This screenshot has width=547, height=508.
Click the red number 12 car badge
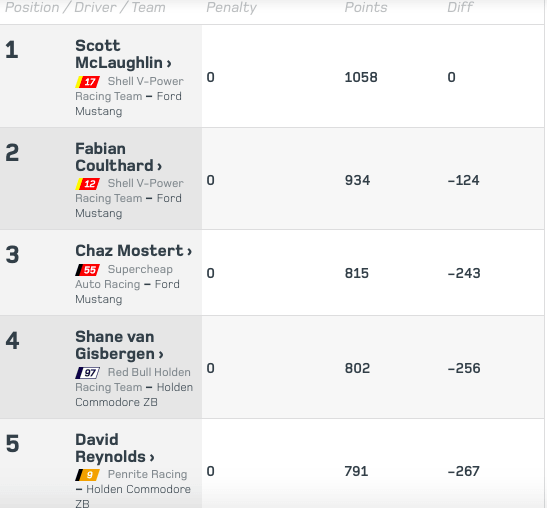pyautogui.click(x=88, y=184)
